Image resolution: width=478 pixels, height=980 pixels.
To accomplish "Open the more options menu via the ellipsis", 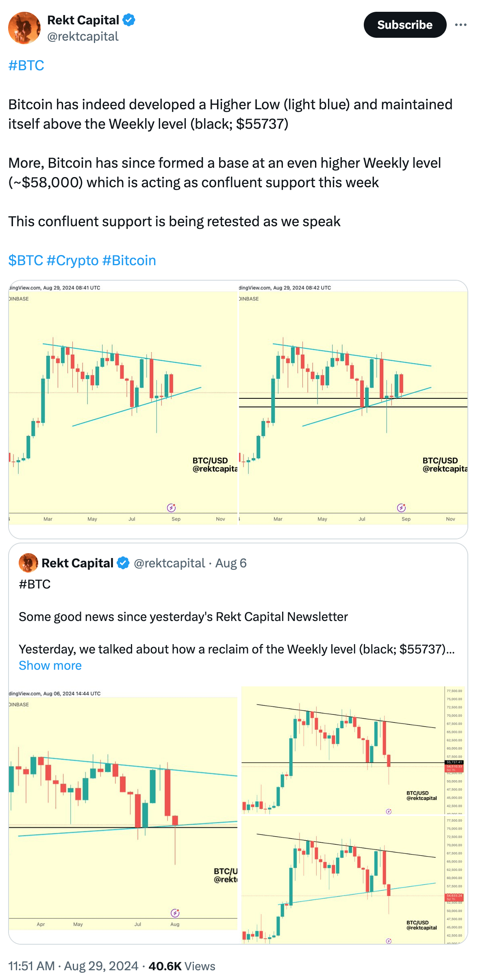I will coord(460,24).
